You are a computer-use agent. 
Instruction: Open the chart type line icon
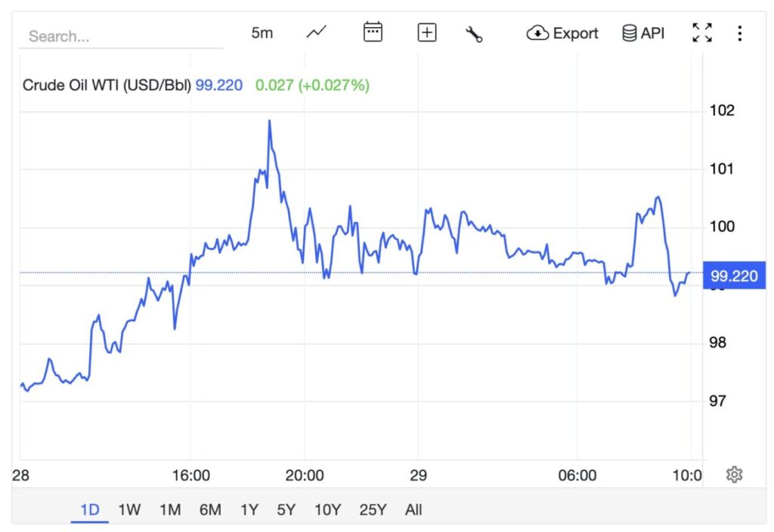(x=317, y=32)
